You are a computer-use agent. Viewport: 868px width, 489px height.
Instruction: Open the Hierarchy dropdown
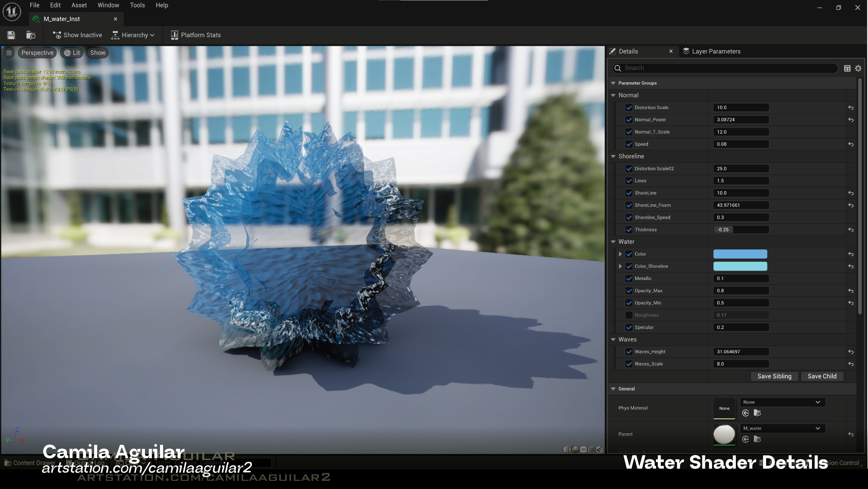[x=133, y=35]
